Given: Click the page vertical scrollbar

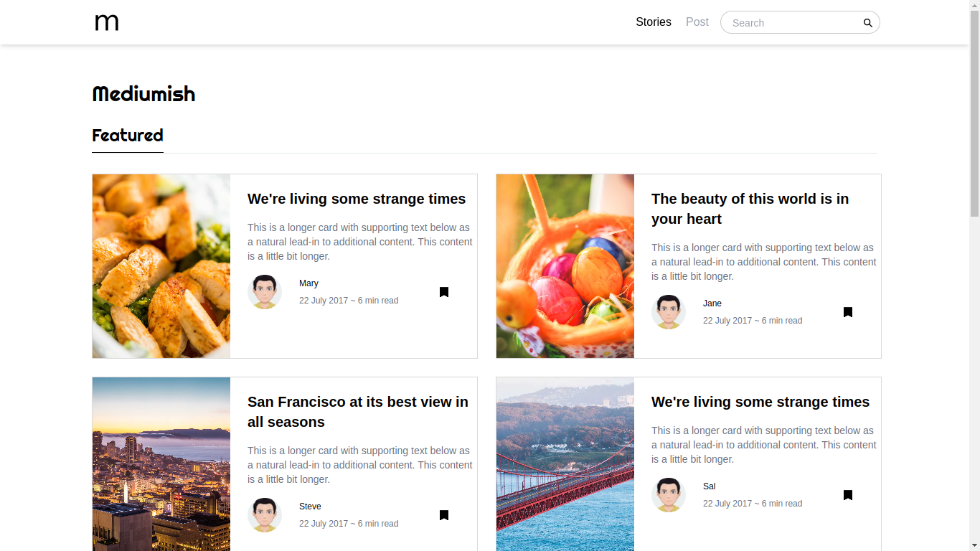Looking at the screenshot, I should click(974, 275).
